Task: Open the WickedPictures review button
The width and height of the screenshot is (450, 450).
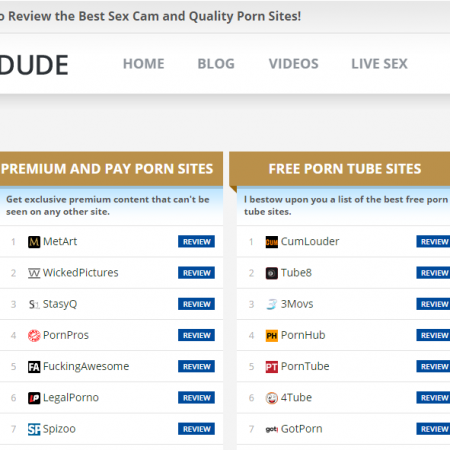Action: click(x=196, y=273)
